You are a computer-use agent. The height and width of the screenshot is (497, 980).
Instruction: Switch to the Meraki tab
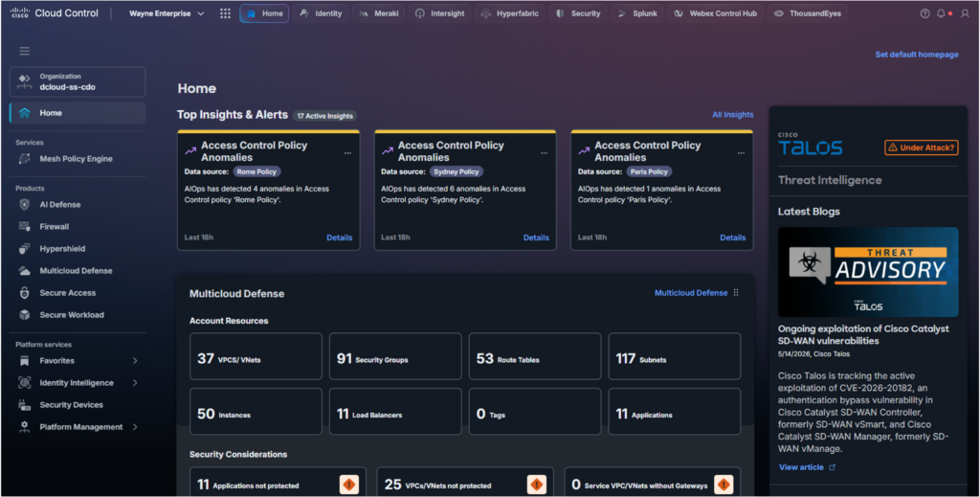click(379, 13)
